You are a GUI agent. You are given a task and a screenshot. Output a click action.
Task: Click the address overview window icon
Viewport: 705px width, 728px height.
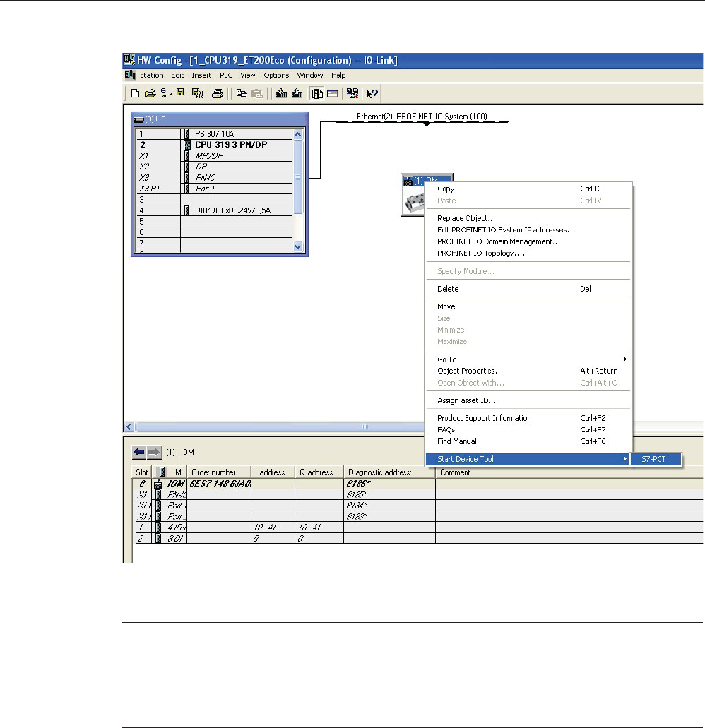(333, 93)
